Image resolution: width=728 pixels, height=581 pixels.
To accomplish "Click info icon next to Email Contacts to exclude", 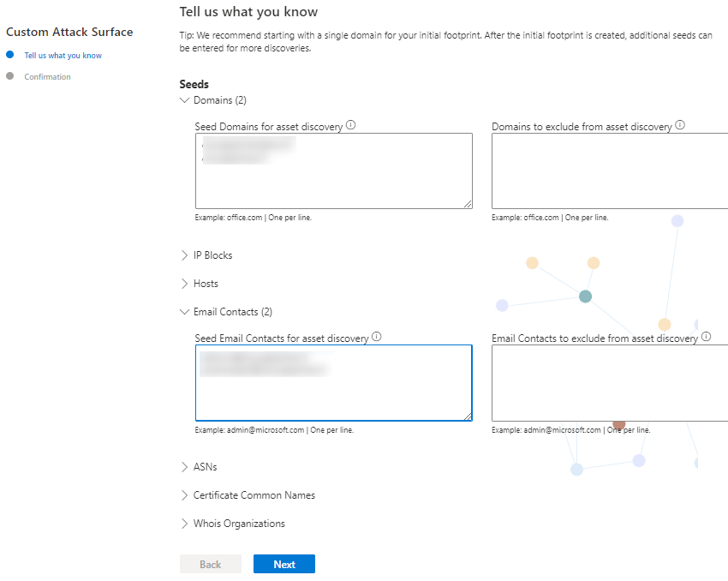I will [706, 337].
